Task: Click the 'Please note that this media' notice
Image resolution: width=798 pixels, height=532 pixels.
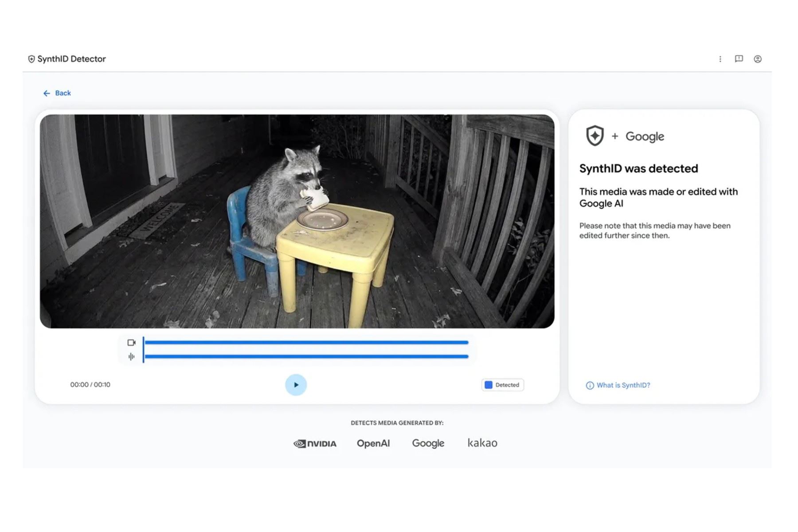Action: pyautogui.click(x=655, y=231)
